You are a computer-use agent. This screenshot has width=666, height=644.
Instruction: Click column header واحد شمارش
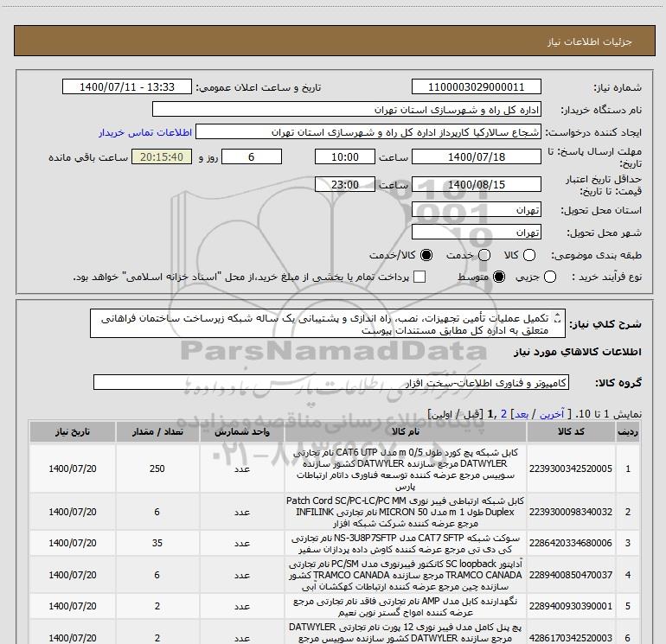241,431
